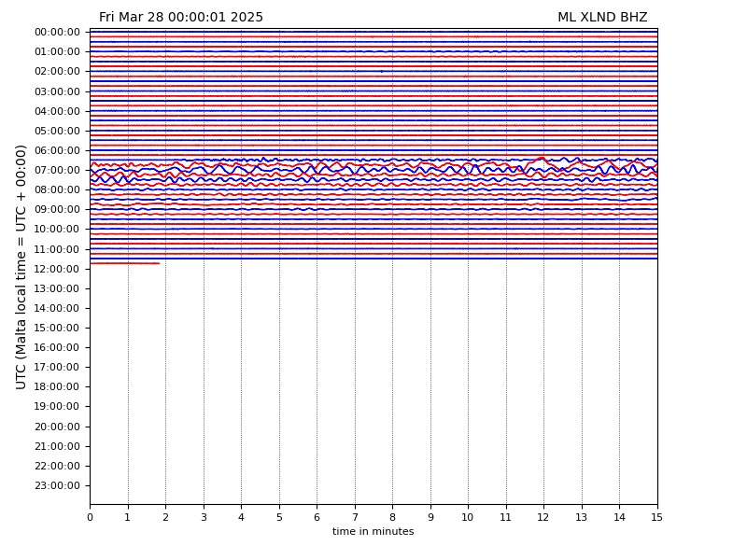Click the 10 minute tick on x-axis
The height and width of the screenshot is (560, 747).
468,517
